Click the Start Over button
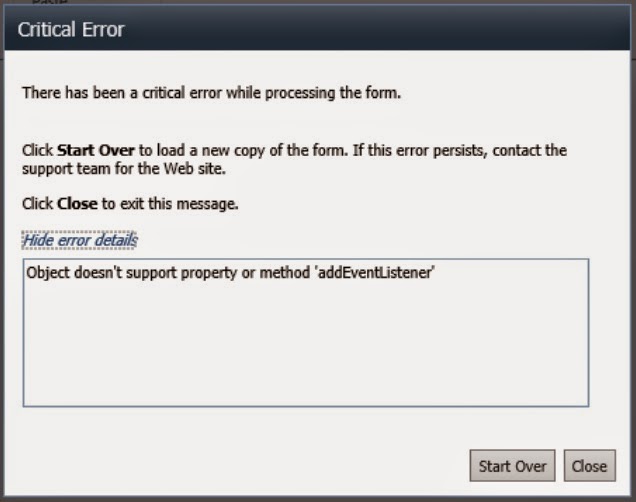This screenshot has width=636, height=502. point(512,466)
